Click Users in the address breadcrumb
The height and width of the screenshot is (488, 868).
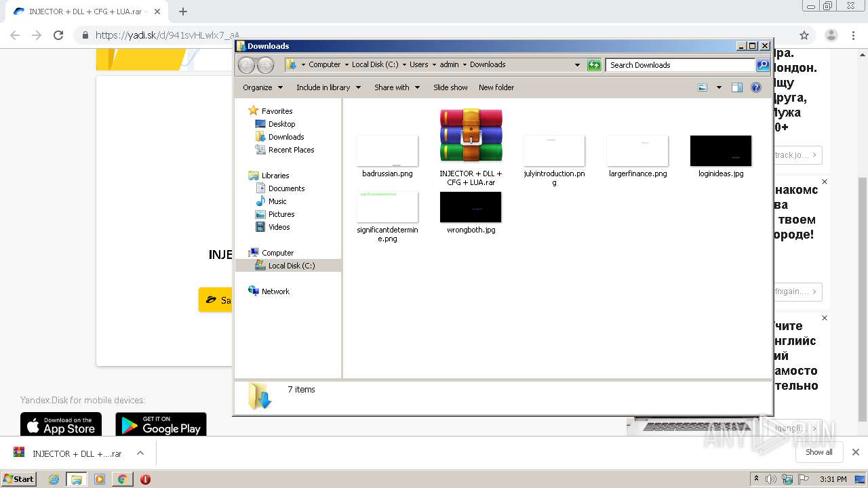418,65
